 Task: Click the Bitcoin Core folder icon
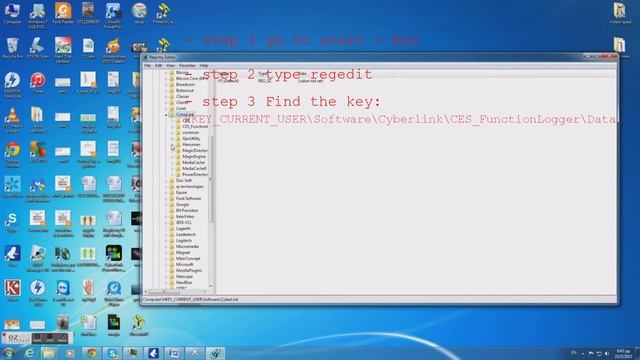tap(172, 78)
